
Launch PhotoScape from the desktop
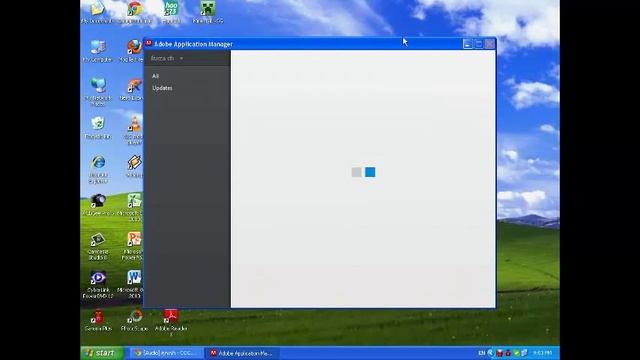134,320
